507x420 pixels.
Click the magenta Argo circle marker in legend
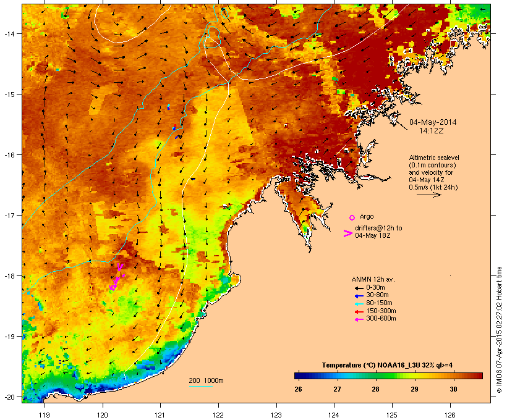click(x=352, y=217)
